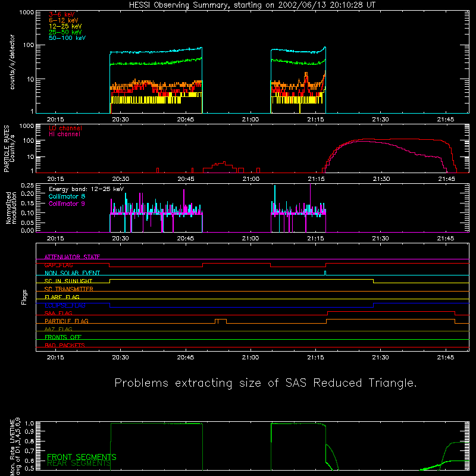Screen dimensions: 476x476
Task: Select the LO channel legend label
Action: (65, 128)
